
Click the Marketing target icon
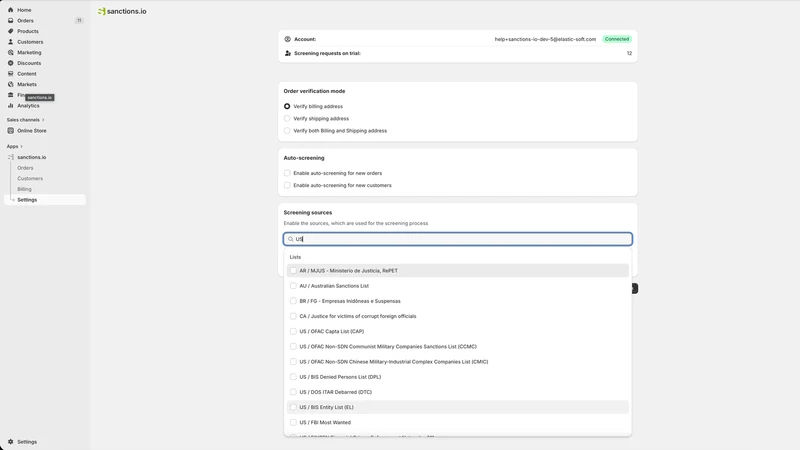(10, 53)
